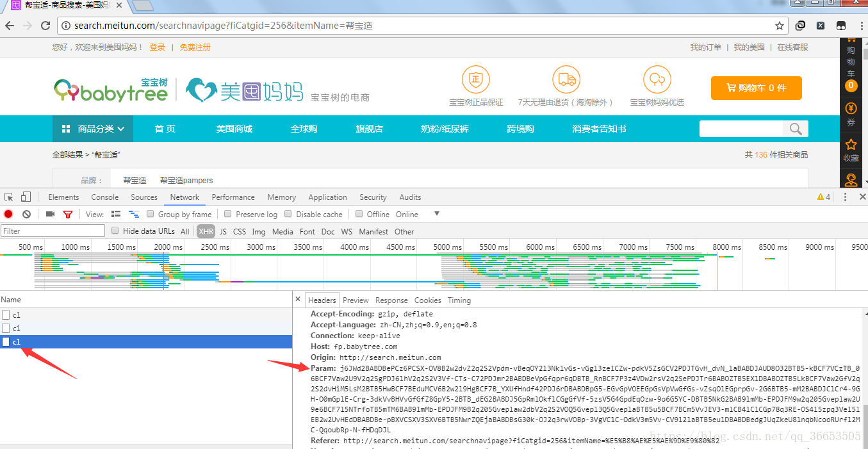Check the Disable cache option

(288, 214)
